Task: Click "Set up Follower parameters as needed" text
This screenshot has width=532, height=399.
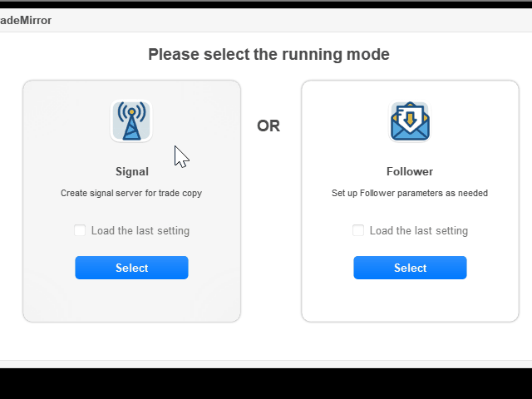Action: [x=410, y=193]
